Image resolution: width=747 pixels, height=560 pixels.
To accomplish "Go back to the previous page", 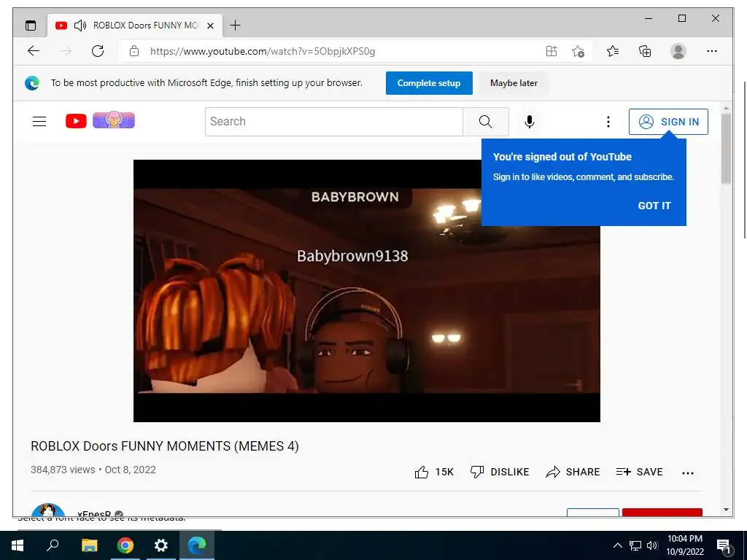I will 34,51.
